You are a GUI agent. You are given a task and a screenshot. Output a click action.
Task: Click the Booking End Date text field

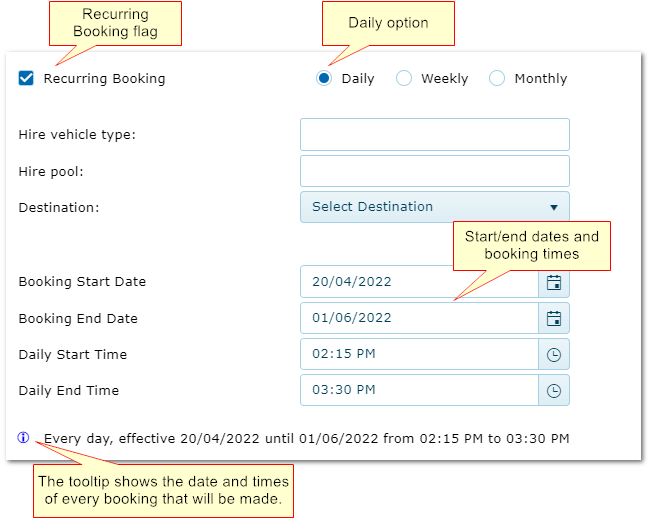419,319
